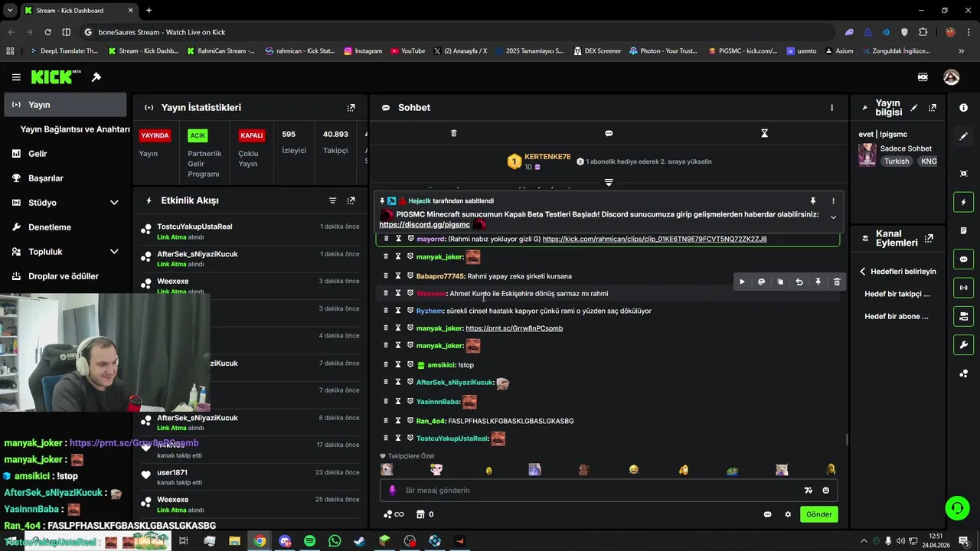980x551 pixels.
Task: Expand the pinned message chevron
Action: coord(833,217)
